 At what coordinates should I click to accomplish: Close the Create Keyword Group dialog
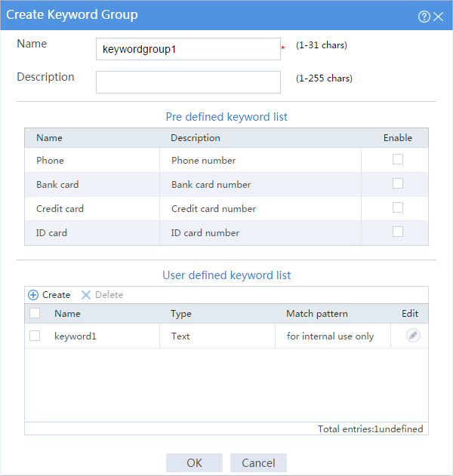click(439, 17)
